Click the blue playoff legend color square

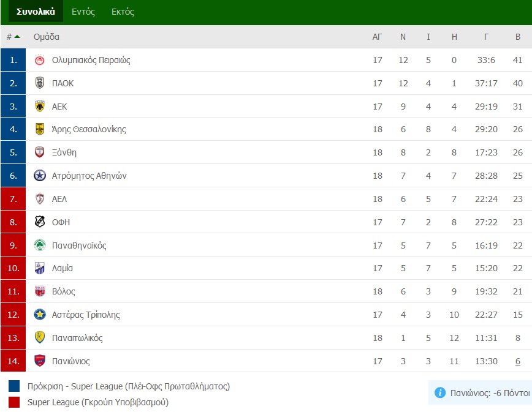click(x=14, y=386)
